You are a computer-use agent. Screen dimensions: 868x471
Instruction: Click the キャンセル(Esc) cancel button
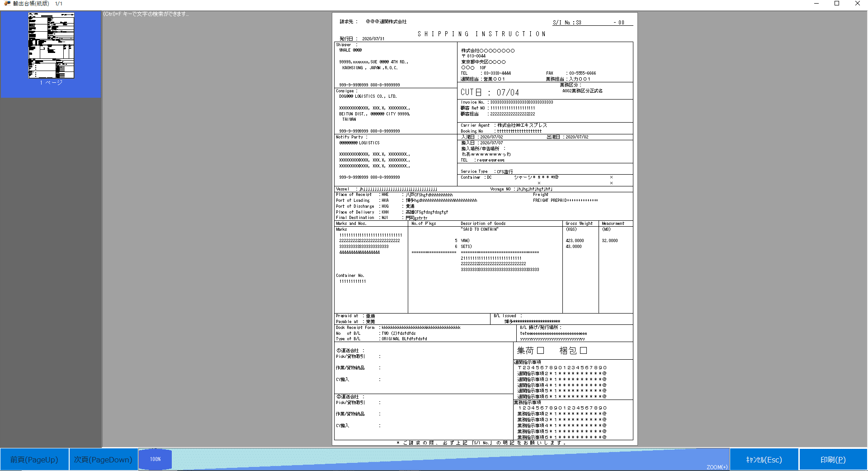[764, 460]
